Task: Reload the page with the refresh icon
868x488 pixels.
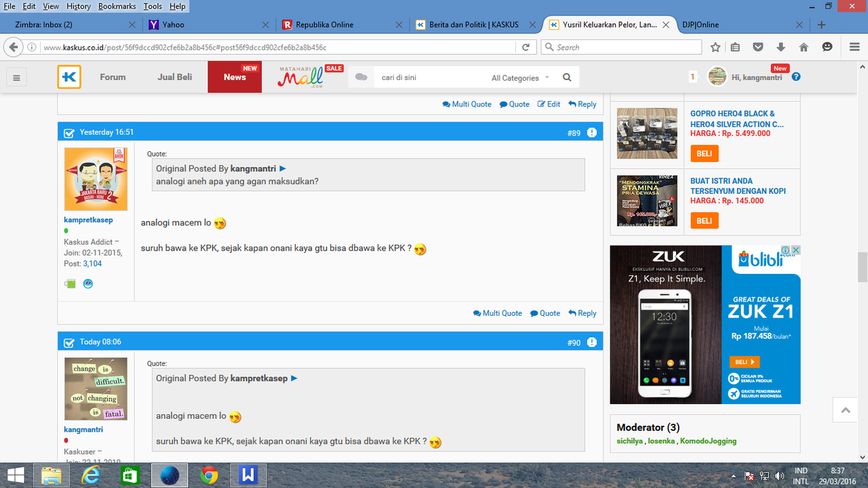Action: click(x=526, y=47)
